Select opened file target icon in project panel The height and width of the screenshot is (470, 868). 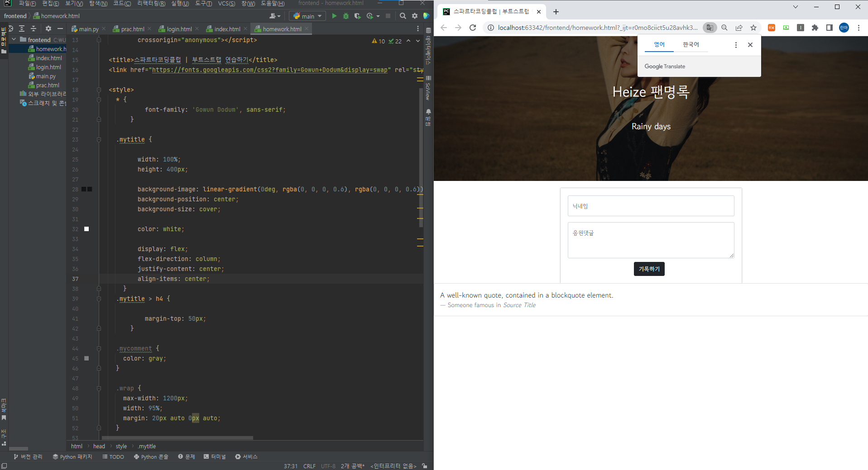tap(11, 28)
